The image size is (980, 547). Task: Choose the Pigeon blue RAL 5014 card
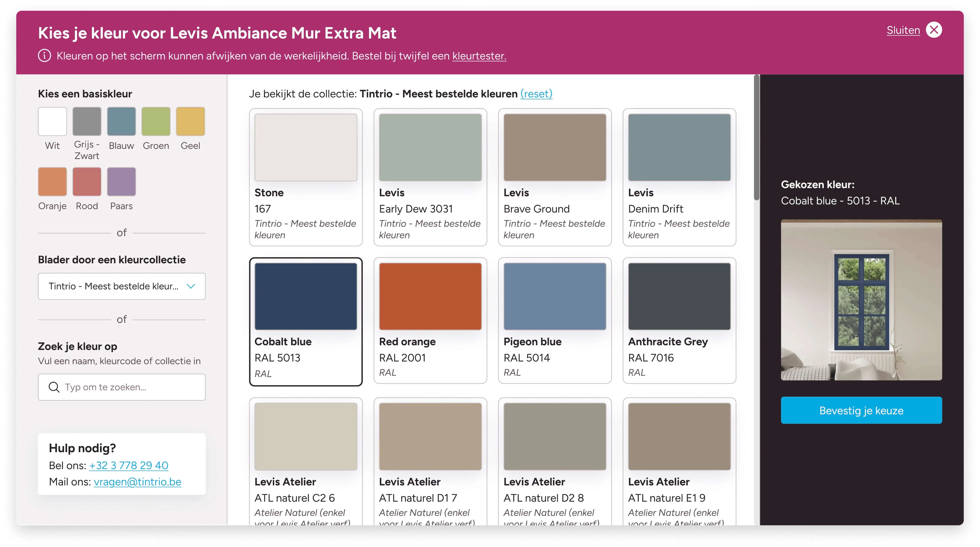554,321
